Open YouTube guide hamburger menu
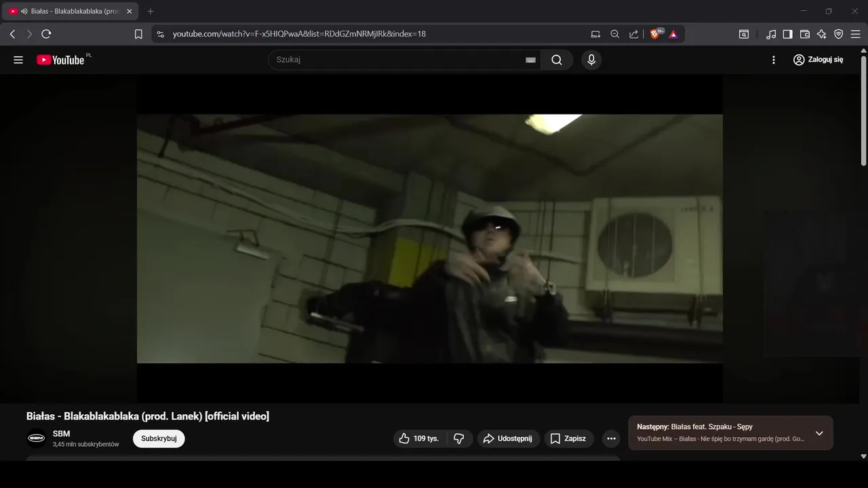Viewport: 868px width, 488px height. tap(18, 60)
